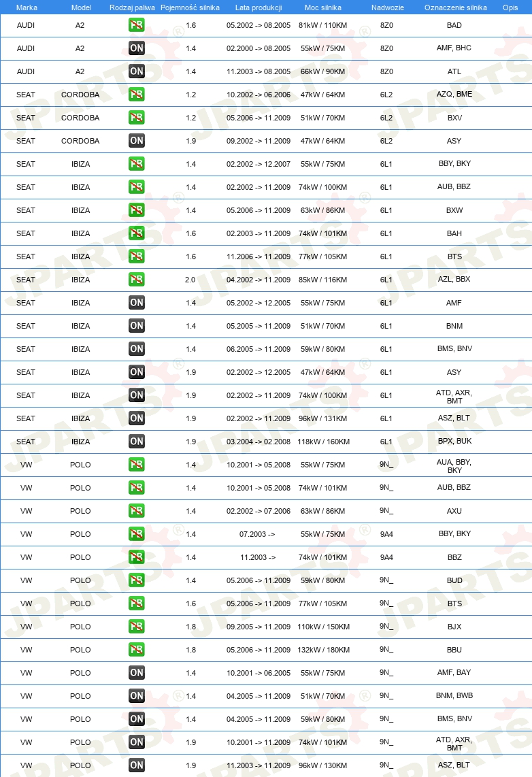This screenshot has width=532, height=777.
Task: Select the 9A4 body code for BBZ
Action: [386, 557]
